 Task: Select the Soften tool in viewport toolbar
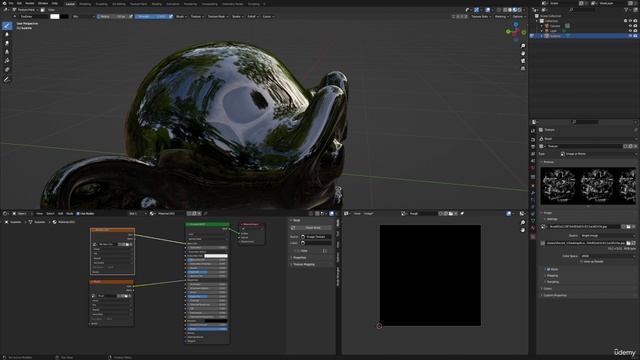[7, 35]
